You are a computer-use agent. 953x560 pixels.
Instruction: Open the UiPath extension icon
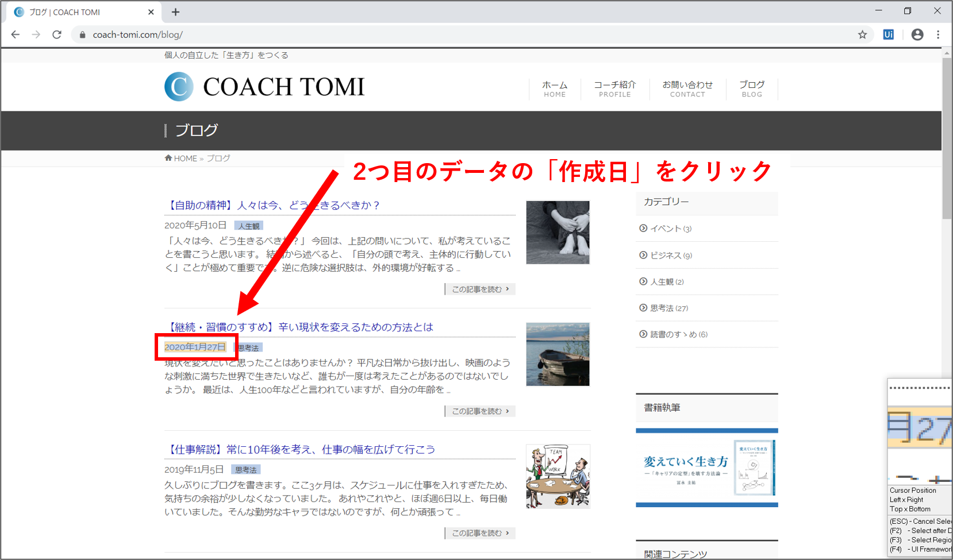click(x=888, y=34)
